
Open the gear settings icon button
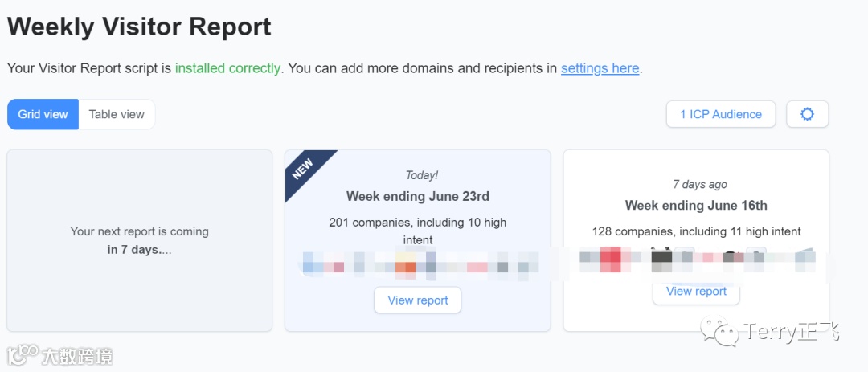coord(807,114)
